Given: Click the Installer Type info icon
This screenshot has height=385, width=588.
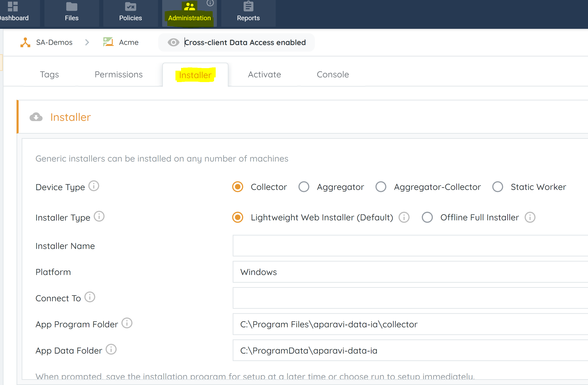Looking at the screenshot, I should 99,216.
